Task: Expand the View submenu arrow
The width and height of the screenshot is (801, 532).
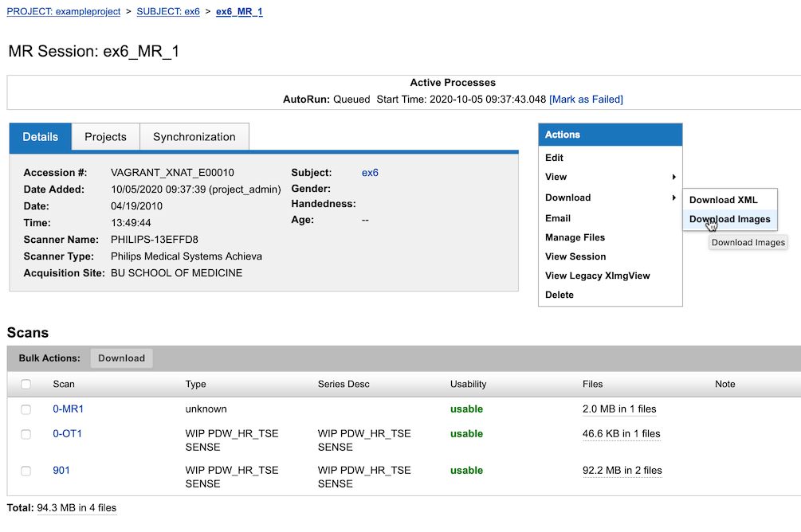Action: click(673, 177)
